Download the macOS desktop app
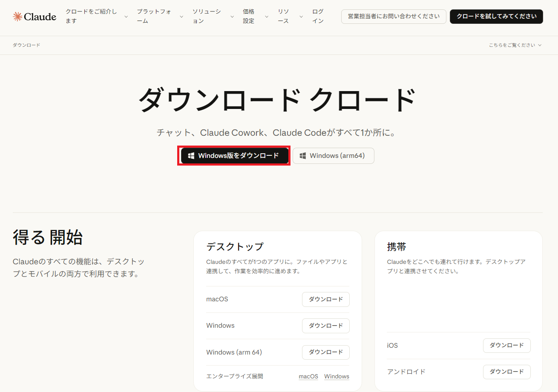The height and width of the screenshot is (392, 558). [x=326, y=299]
